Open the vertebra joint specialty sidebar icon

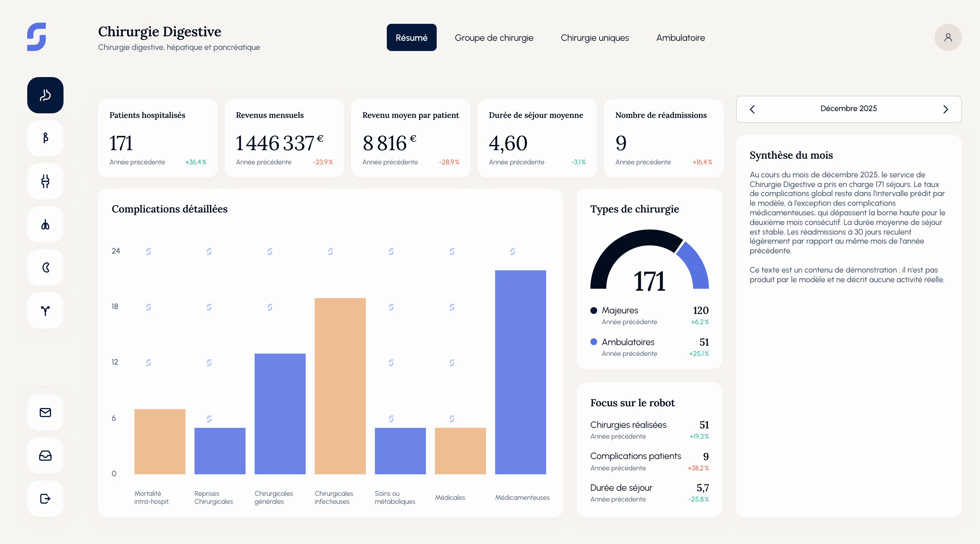[x=45, y=181]
